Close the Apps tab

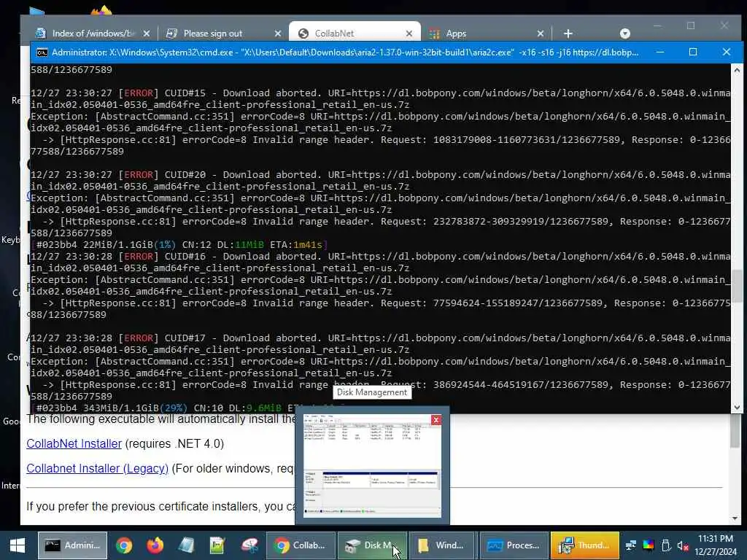click(541, 34)
